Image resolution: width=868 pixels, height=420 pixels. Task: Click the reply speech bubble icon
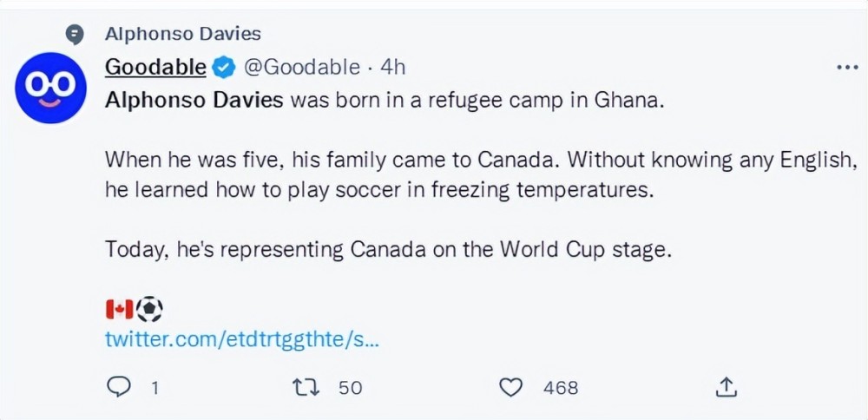click(117, 387)
